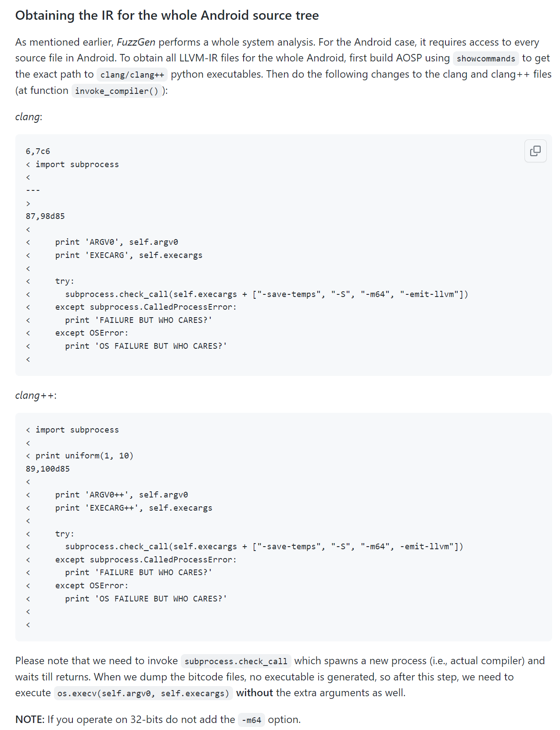The image size is (560, 730).
Task: Click the '89,100d85' diff marker line
Action: coord(48,469)
